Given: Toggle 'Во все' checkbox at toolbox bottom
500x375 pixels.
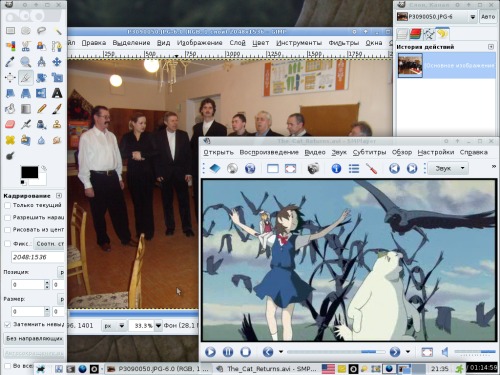Looking at the screenshot, I should 7,366.
